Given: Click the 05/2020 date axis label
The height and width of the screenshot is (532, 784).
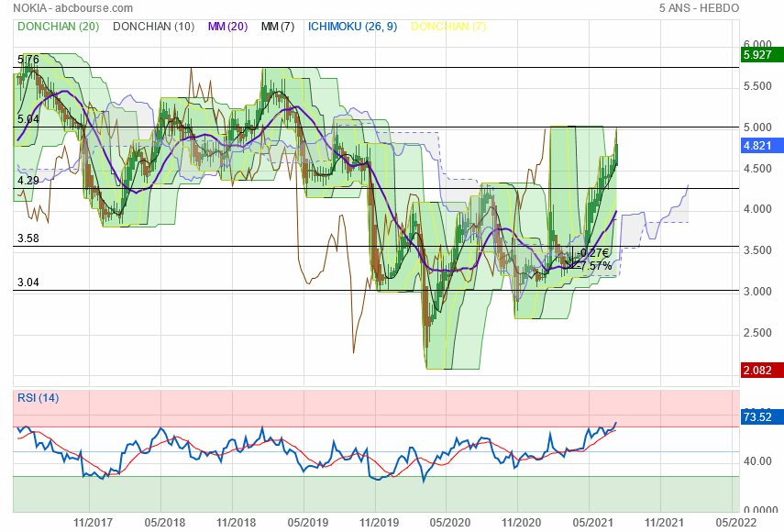Looking at the screenshot, I should [450, 523].
